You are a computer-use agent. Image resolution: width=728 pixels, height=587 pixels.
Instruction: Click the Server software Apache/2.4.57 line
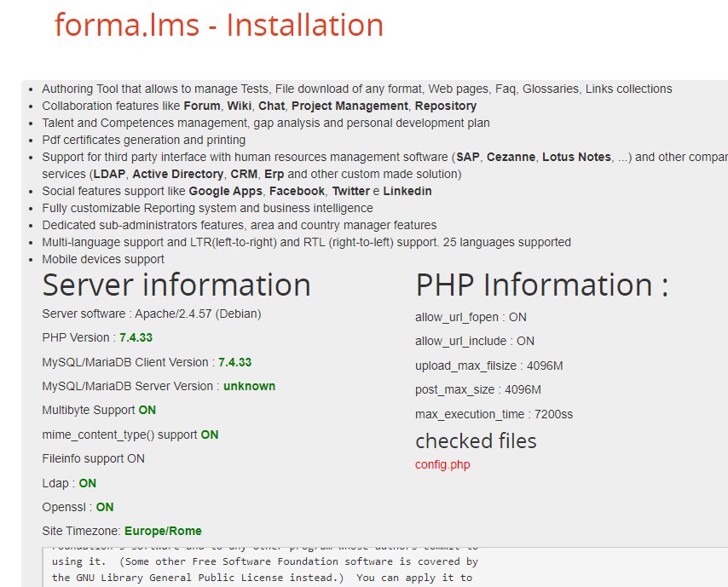point(151,314)
